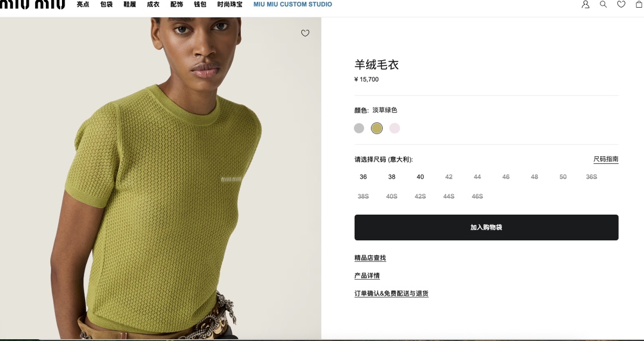Expand 订单确认&免费配送与退货 section
Viewport: 644px width, 341px height.
(x=391, y=293)
